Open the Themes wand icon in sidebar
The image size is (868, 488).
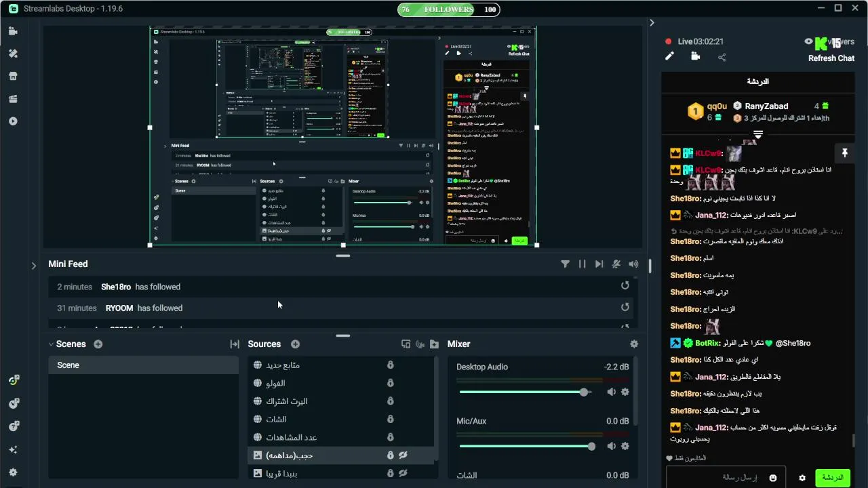pos(13,54)
